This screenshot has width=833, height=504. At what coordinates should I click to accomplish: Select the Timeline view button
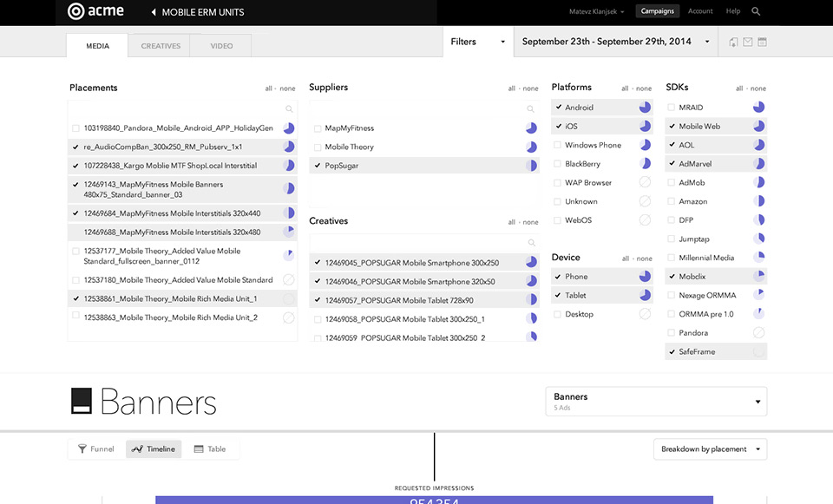[x=154, y=448]
